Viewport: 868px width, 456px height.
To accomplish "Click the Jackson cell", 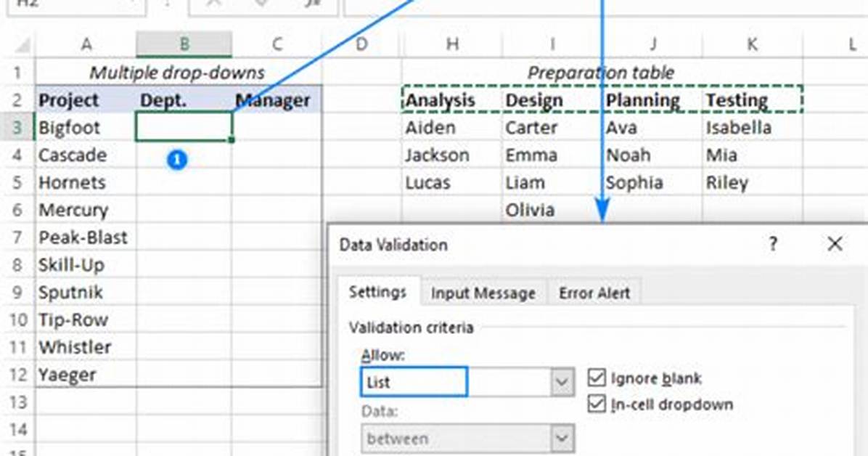I will (x=452, y=155).
